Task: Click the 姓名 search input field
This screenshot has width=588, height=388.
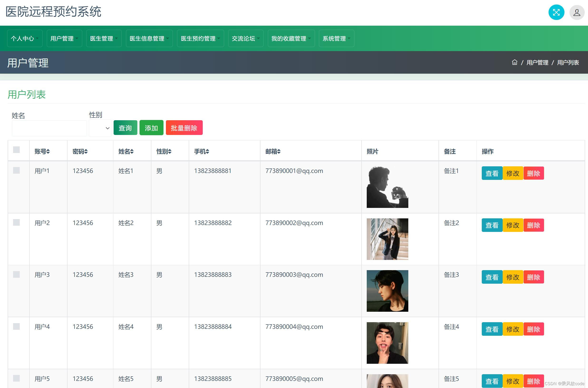Action: (49, 128)
